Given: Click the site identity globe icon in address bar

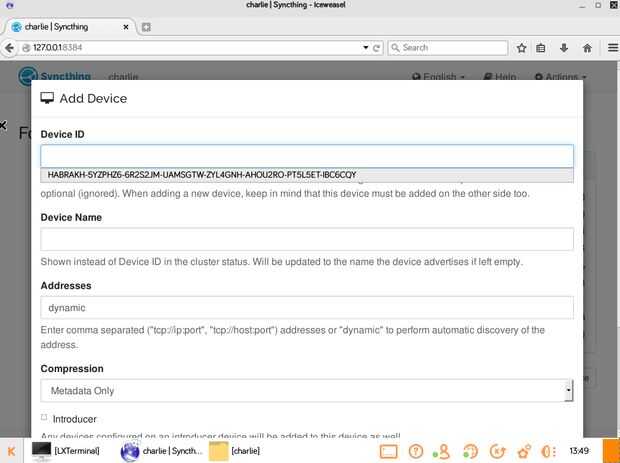Looking at the screenshot, I should coord(26,48).
